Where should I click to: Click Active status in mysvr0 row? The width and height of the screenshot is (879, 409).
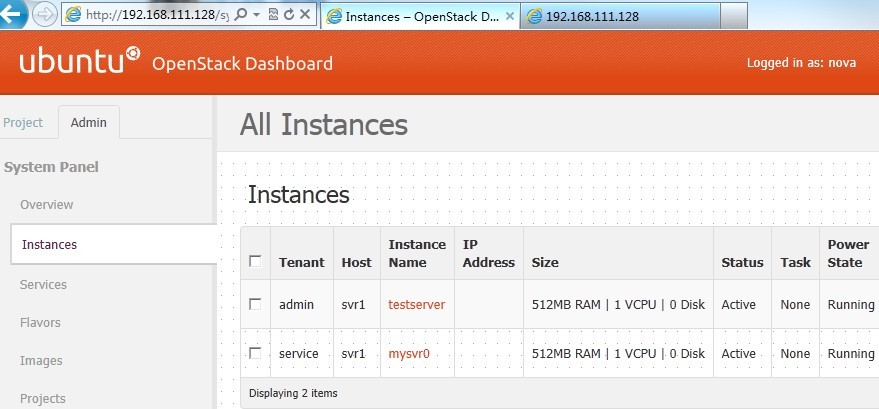(x=738, y=354)
